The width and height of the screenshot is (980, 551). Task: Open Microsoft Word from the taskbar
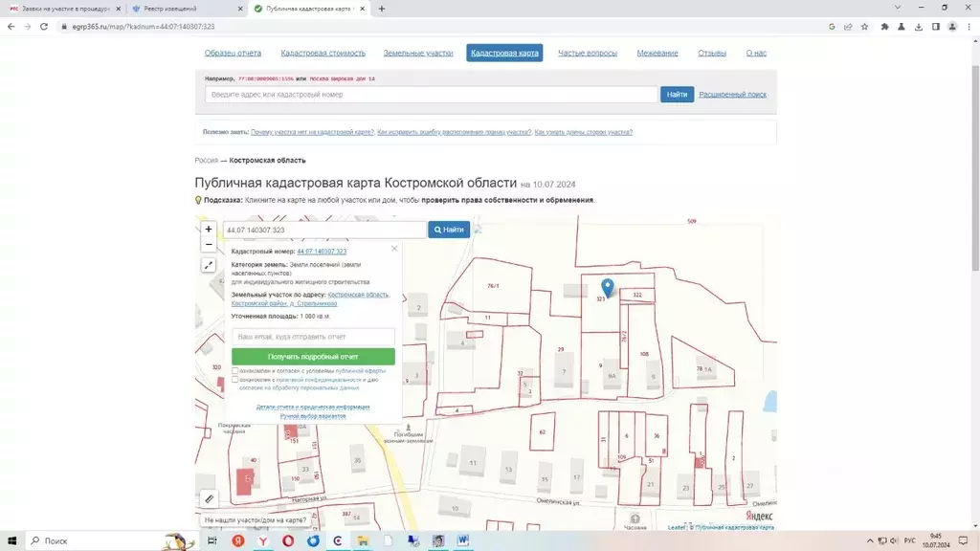coord(463,540)
